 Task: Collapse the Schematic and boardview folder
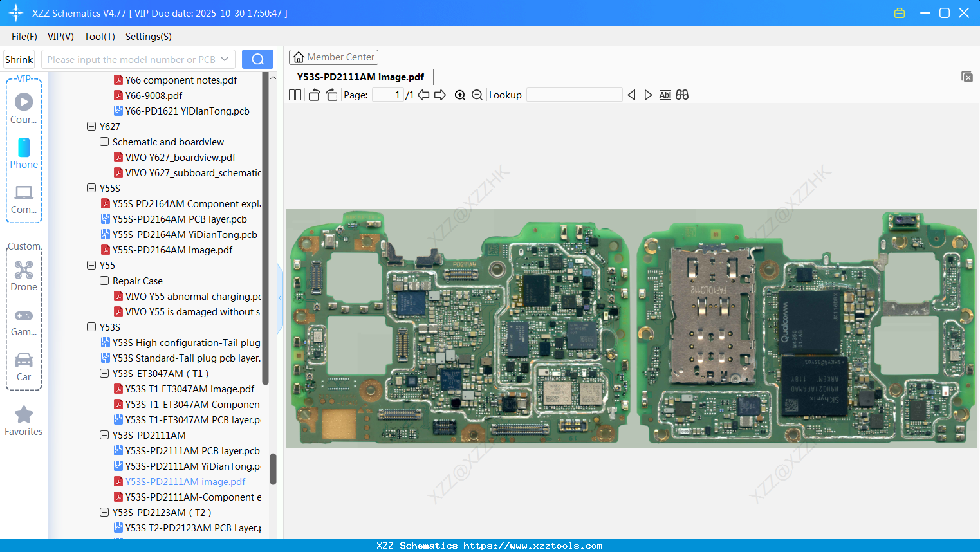[x=104, y=142]
